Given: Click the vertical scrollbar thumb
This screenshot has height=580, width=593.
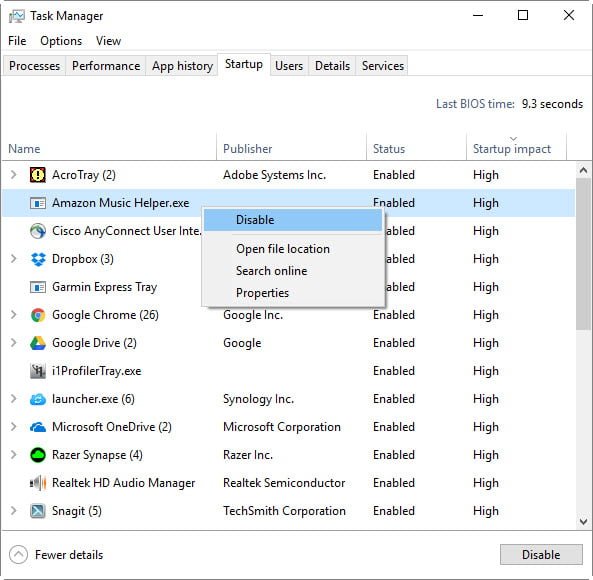Looking at the screenshot, I should [x=583, y=254].
